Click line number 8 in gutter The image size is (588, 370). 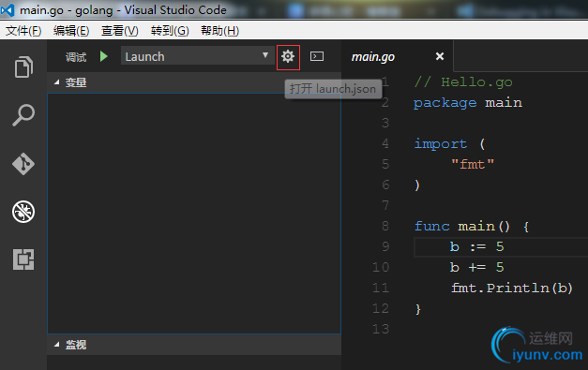385,226
